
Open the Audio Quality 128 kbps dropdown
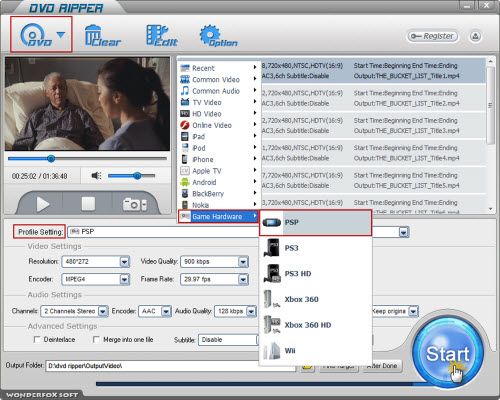click(251, 311)
